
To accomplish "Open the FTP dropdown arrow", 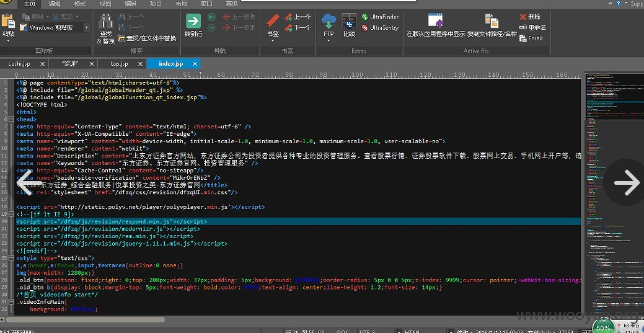I will tap(329, 40).
